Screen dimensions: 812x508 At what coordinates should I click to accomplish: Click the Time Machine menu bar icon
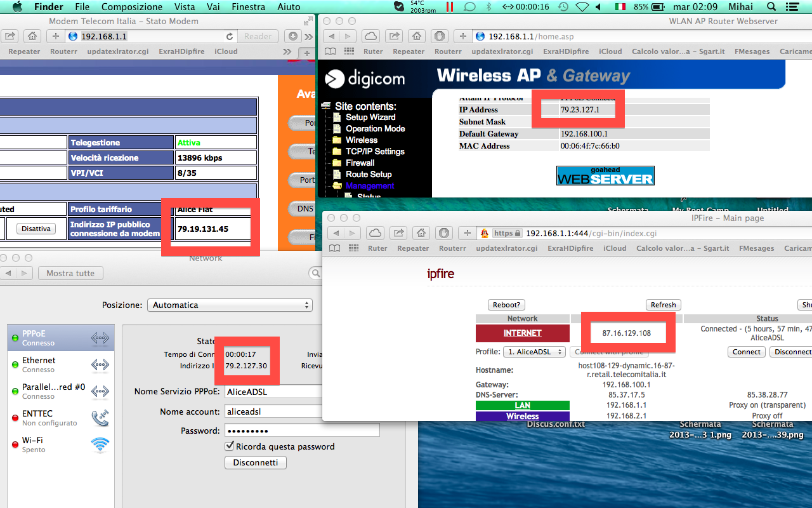tap(563, 7)
